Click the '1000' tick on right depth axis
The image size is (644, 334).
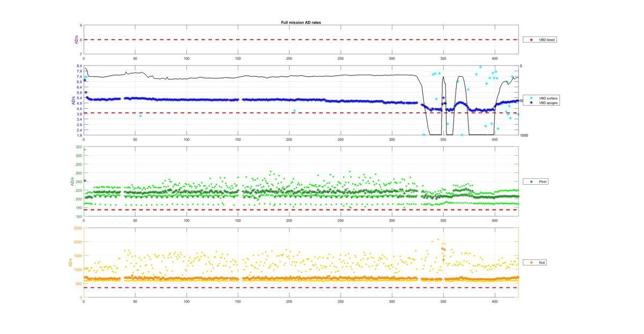pos(524,135)
